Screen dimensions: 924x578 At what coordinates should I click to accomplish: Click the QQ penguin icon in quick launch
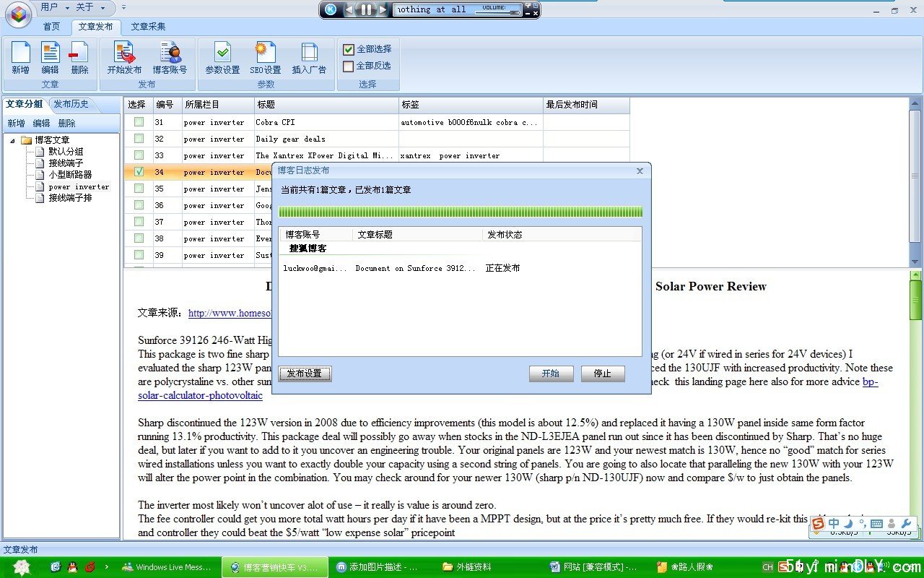tap(72, 567)
